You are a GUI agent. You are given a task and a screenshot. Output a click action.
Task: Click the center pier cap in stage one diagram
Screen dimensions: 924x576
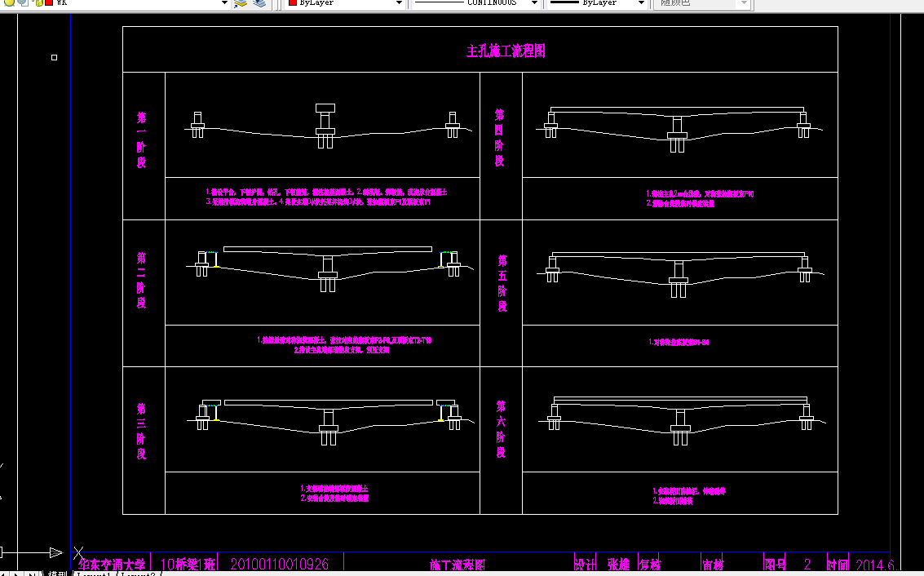click(325, 109)
